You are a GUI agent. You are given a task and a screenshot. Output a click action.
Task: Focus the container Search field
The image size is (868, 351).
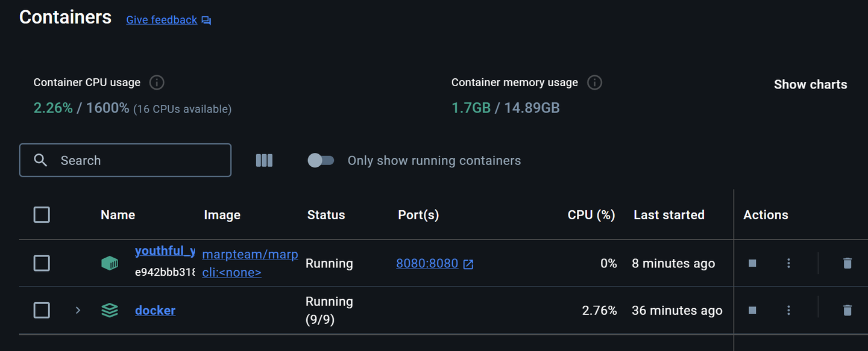coord(133,160)
